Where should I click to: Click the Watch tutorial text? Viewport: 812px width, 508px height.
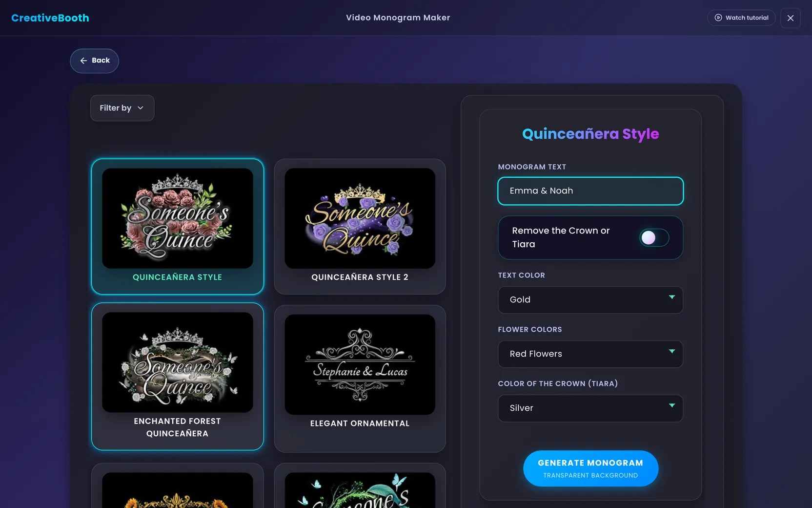[x=747, y=18]
